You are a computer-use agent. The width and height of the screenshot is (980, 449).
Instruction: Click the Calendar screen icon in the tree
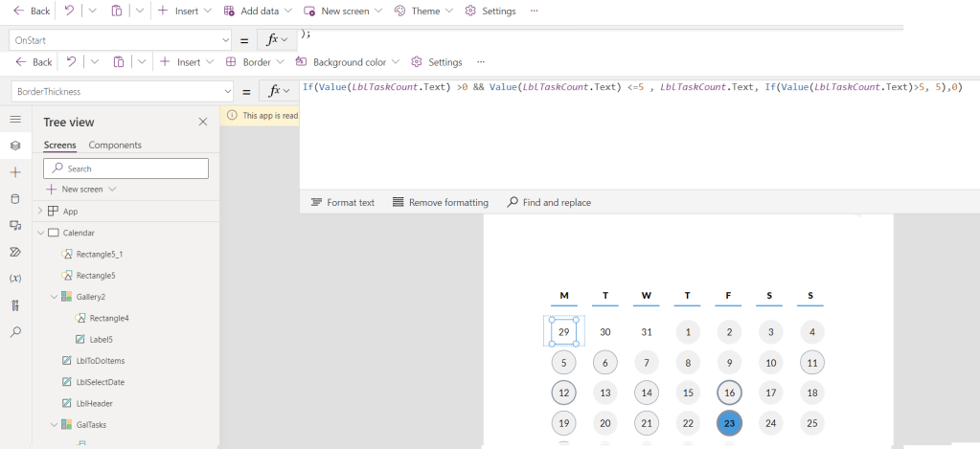tap(53, 233)
